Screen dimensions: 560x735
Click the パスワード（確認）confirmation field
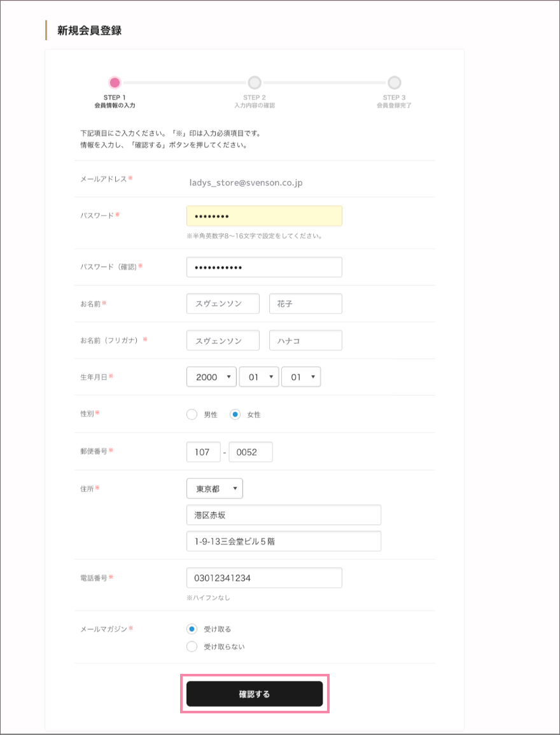tap(264, 267)
